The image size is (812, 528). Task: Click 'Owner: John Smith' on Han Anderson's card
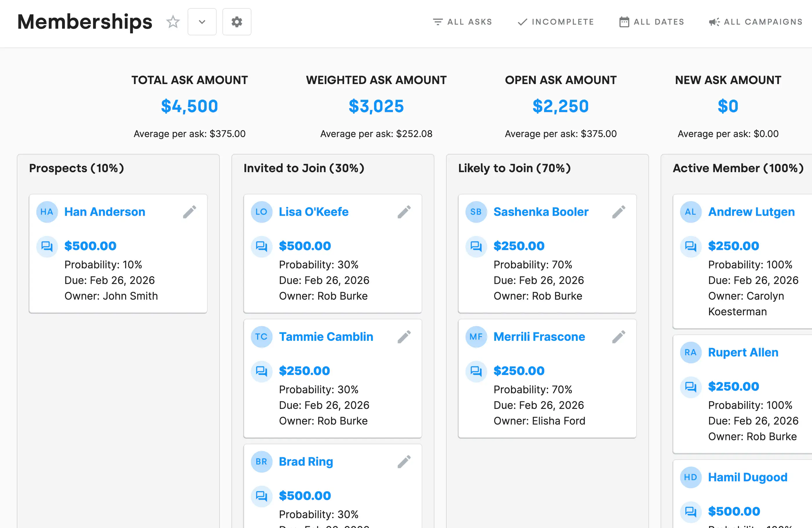click(x=111, y=296)
